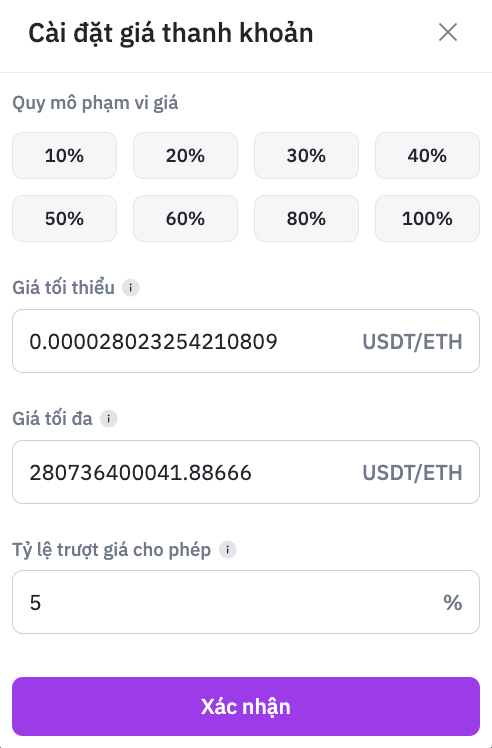Set price range to 100%
This screenshot has width=492, height=748.
coord(427,218)
